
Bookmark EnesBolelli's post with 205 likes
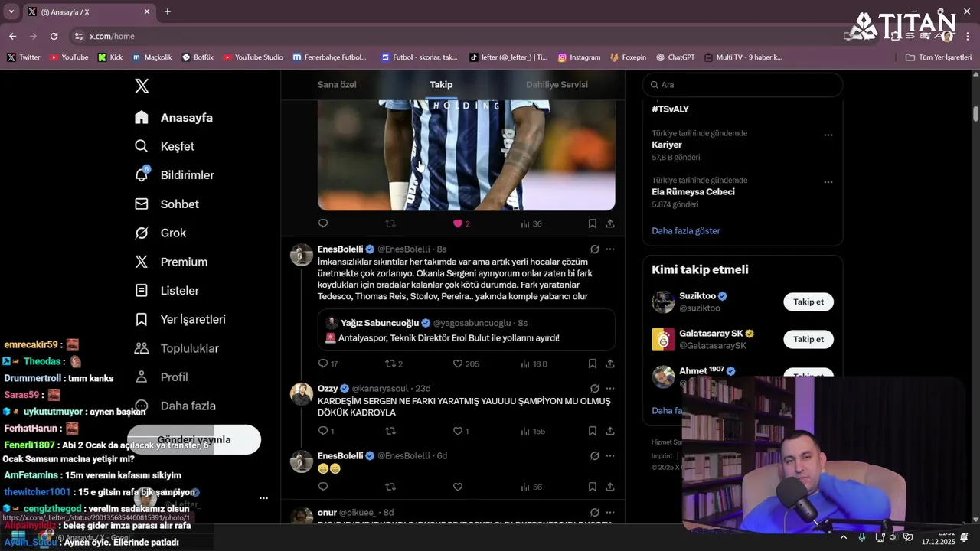point(593,364)
